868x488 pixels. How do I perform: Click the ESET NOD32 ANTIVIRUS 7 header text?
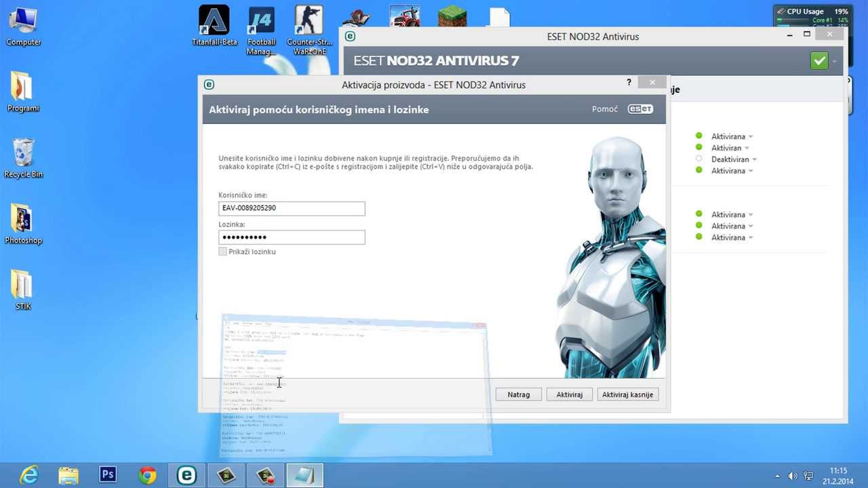(436, 61)
